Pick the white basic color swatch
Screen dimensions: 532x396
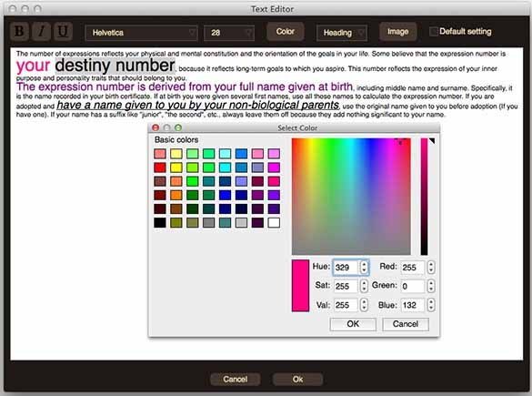click(274, 223)
